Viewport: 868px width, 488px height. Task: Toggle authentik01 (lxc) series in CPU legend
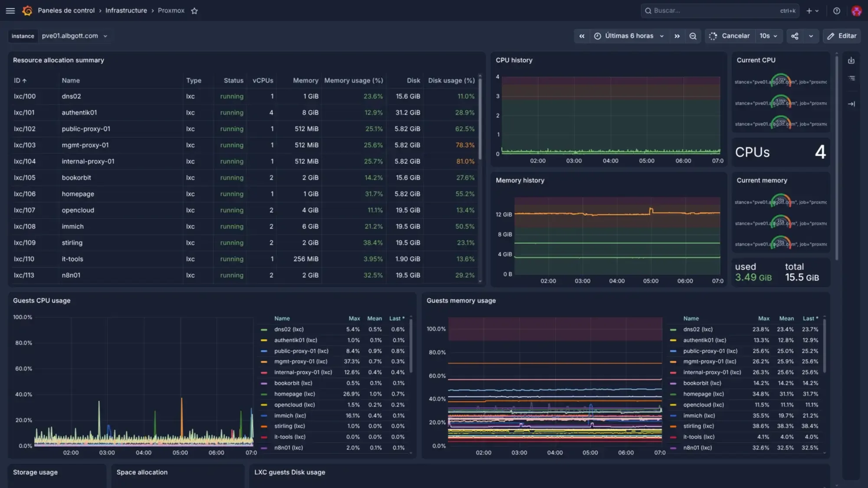tap(296, 341)
